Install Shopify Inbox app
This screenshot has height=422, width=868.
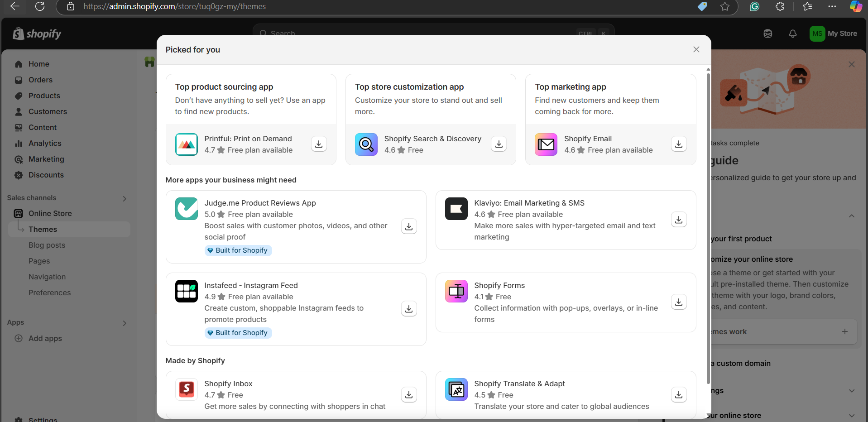point(409,394)
